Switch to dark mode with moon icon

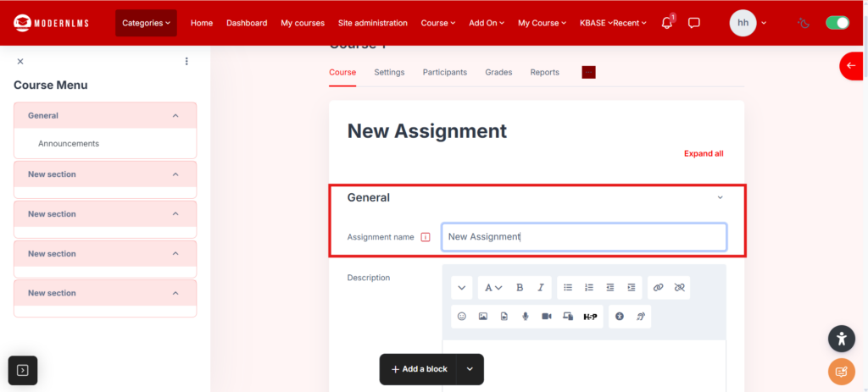[x=804, y=23]
